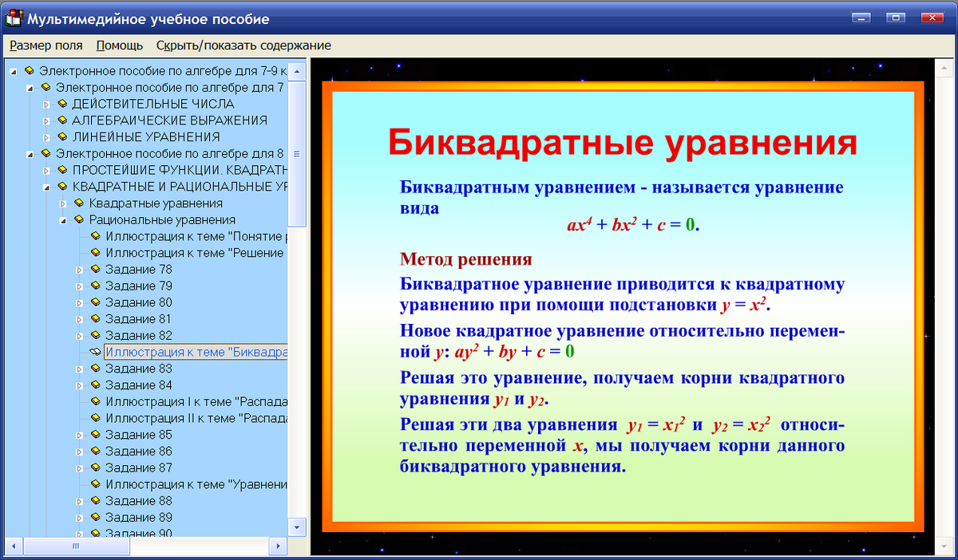Click book icon beside Задание 82
The width and height of the screenshot is (958, 560).
(x=96, y=336)
